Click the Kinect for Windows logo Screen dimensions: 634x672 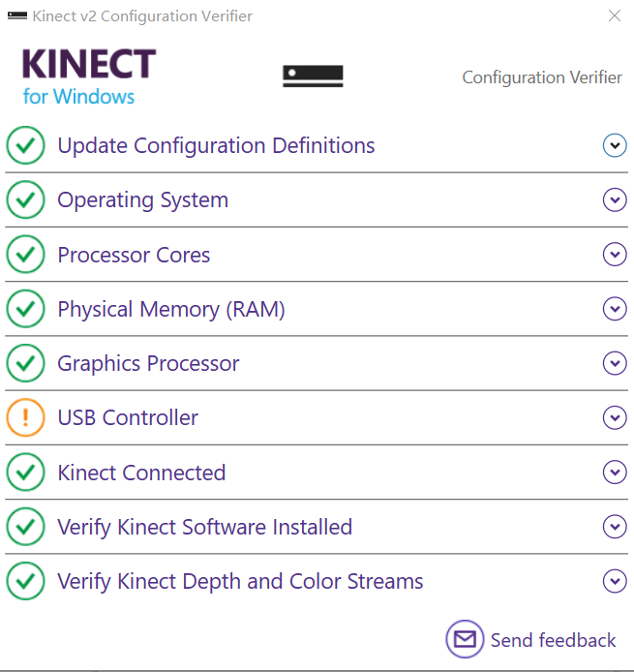point(88,76)
